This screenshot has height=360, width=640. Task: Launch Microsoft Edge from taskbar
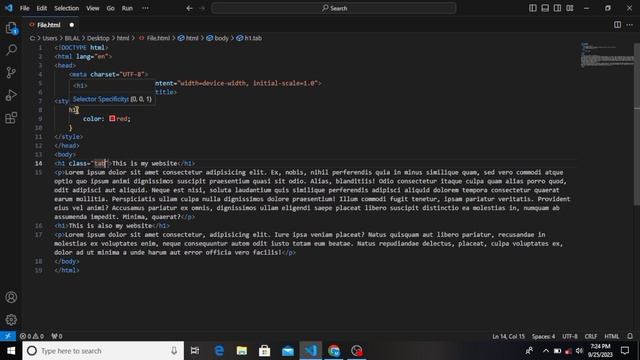point(219,351)
